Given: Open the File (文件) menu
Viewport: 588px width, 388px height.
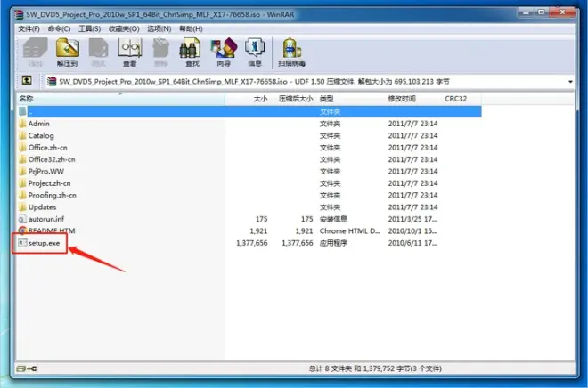Looking at the screenshot, I should click(29, 28).
